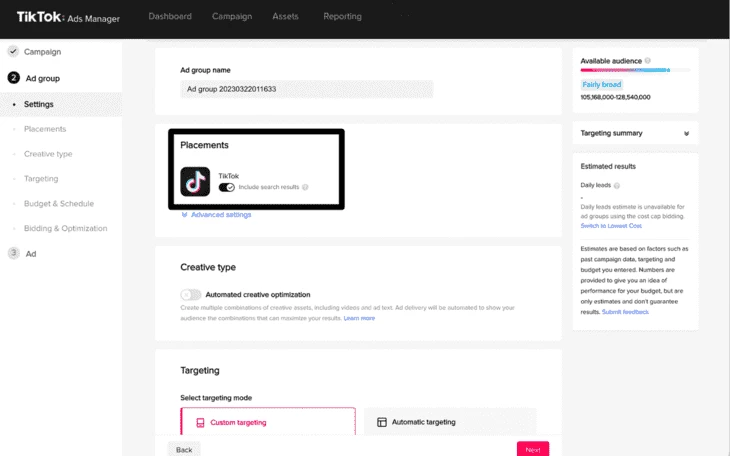Toggle Include search results switch
The width and height of the screenshot is (730, 456).
[x=227, y=187]
